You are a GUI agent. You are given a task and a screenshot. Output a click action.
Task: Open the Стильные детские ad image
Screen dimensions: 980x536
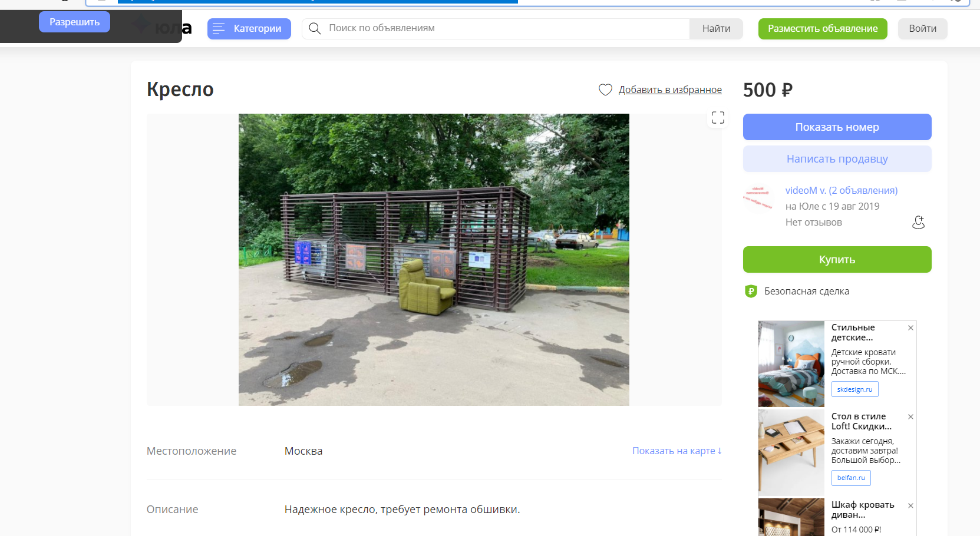pos(791,364)
